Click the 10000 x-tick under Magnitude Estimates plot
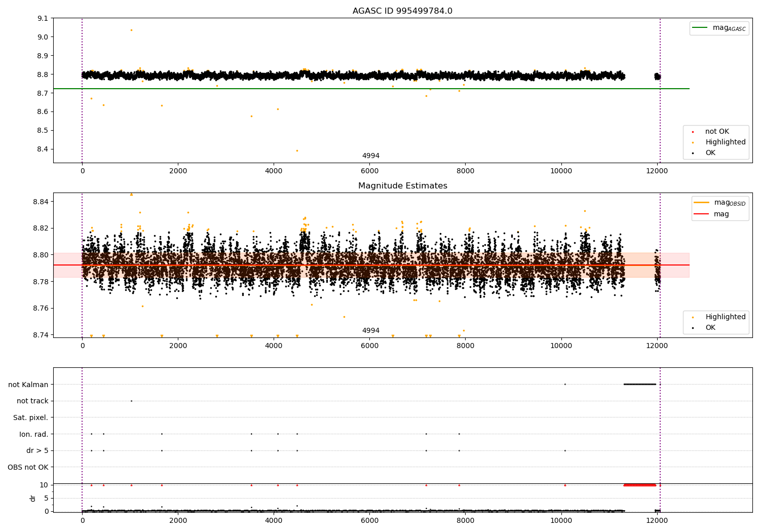 [x=561, y=346]
